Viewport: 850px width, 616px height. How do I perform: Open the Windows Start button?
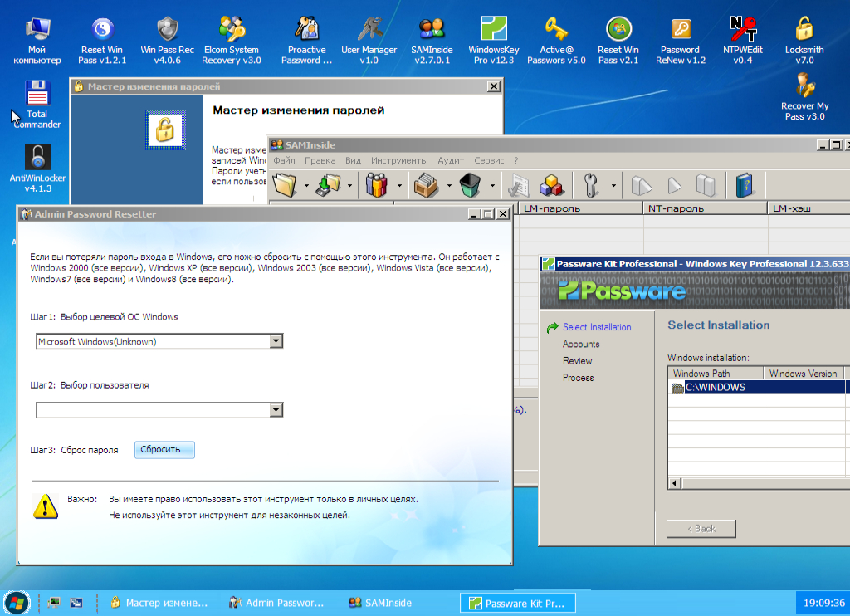[17, 603]
